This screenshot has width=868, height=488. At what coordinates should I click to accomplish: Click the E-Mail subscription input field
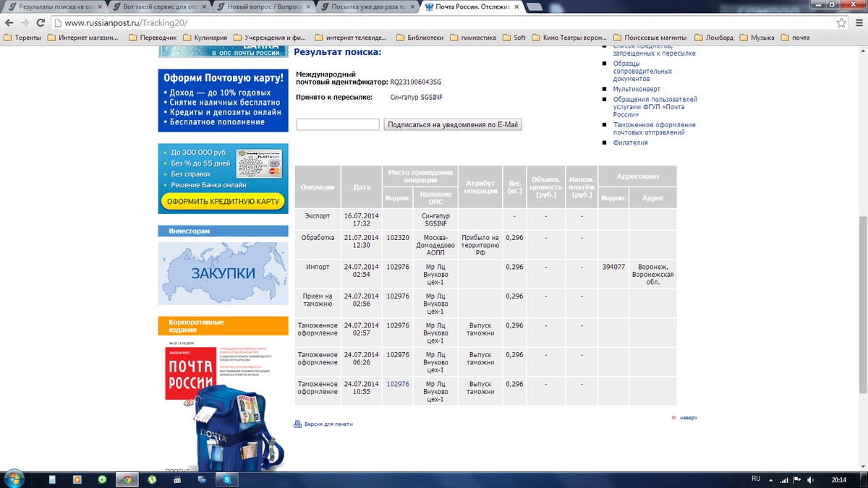click(x=338, y=124)
